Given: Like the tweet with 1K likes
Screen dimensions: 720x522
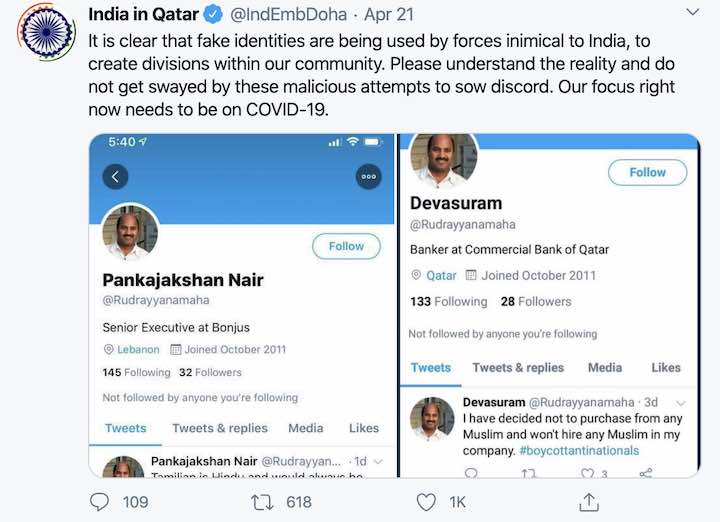Looking at the screenshot, I should pyautogui.click(x=427, y=501).
